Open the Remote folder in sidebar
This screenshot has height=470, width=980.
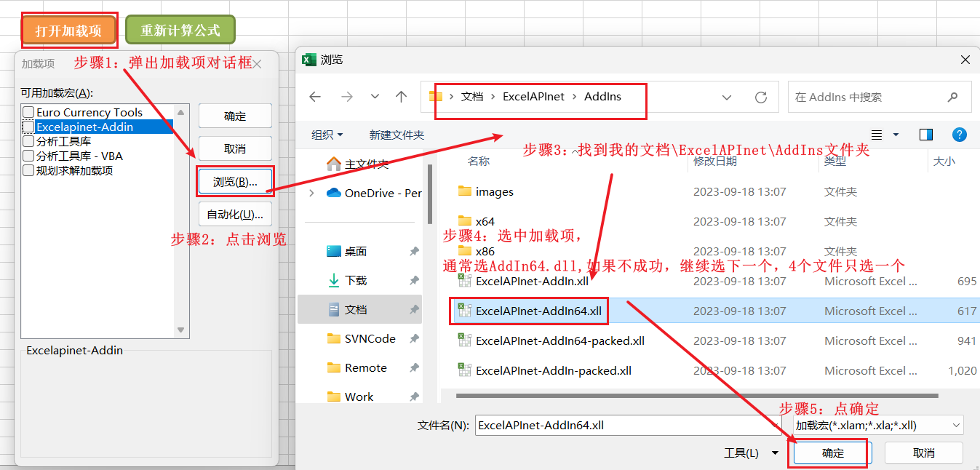(x=356, y=367)
